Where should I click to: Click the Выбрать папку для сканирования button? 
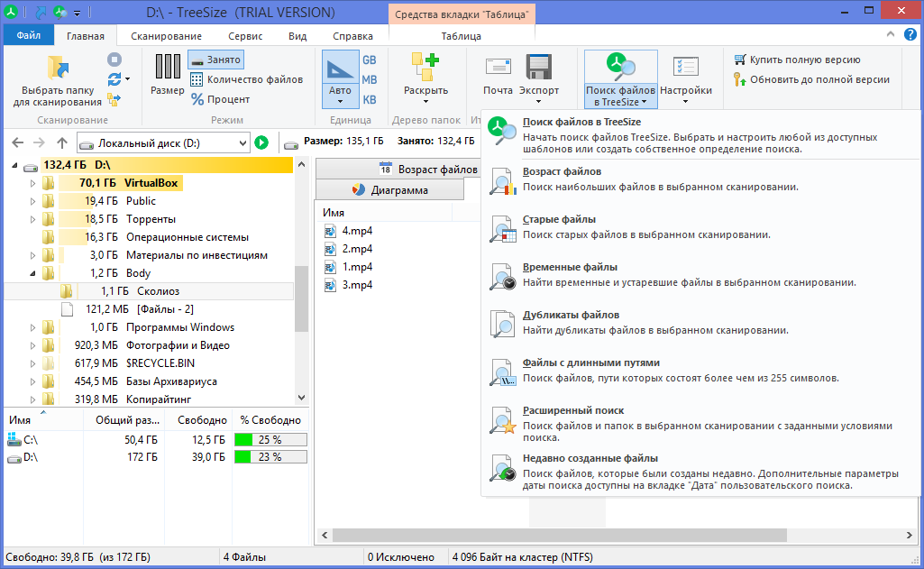tap(58, 81)
